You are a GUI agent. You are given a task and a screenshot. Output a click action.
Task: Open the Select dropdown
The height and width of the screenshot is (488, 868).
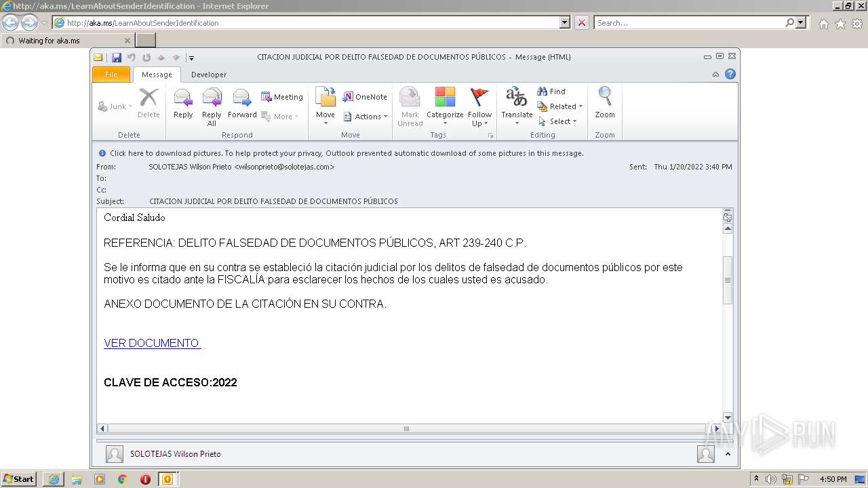(557, 121)
